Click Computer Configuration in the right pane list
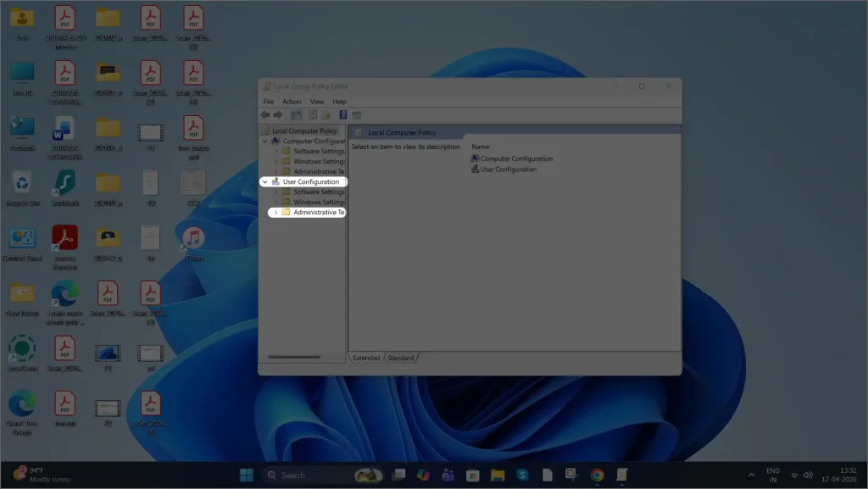 coord(511,158)
